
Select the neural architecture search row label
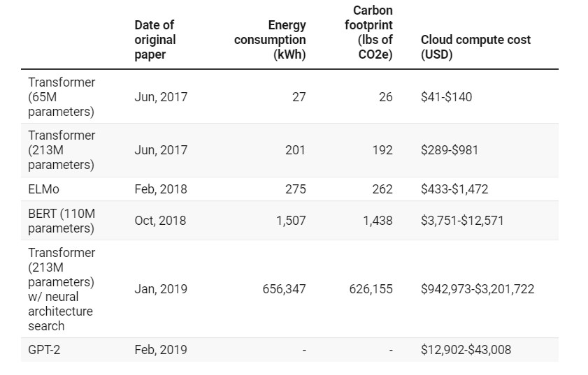pyautogui.click(x=62, y=289)
